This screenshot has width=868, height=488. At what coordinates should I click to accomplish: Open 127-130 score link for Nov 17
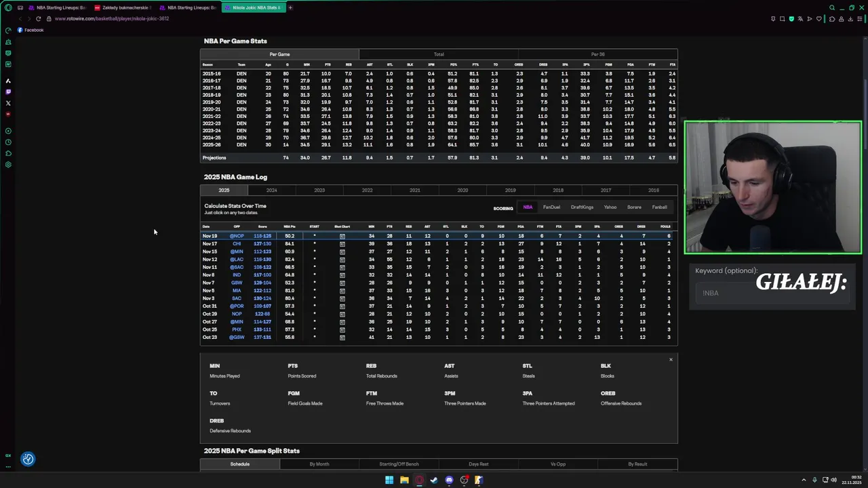[262, 244]
